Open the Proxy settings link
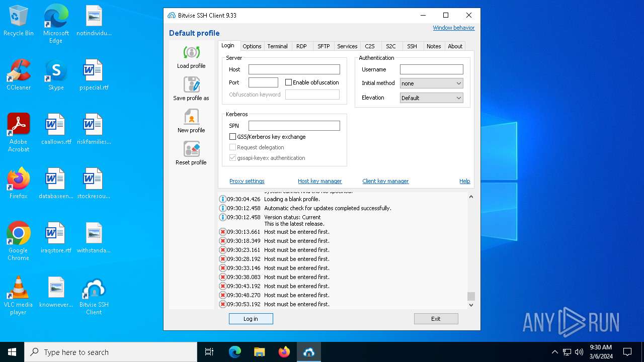This screenshot has height=362, width=644. (x=247, y=181)
